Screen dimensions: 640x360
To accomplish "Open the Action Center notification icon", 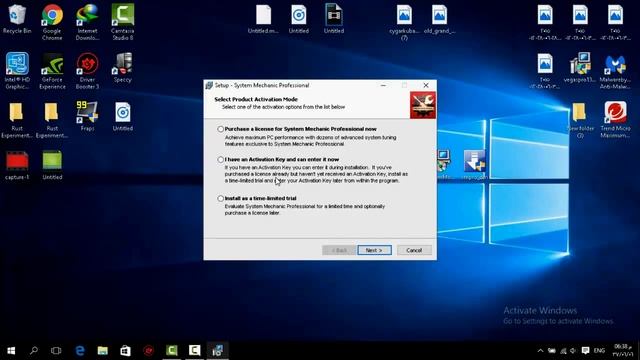I will tap(585, 351).
